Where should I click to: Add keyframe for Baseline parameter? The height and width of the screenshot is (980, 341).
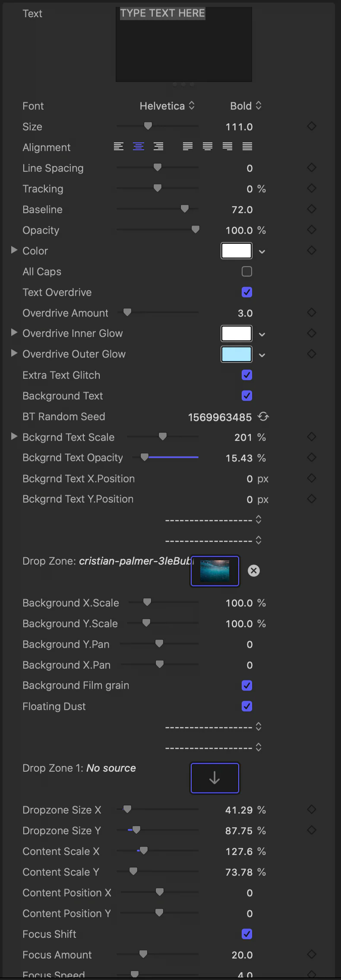(312, 209)
